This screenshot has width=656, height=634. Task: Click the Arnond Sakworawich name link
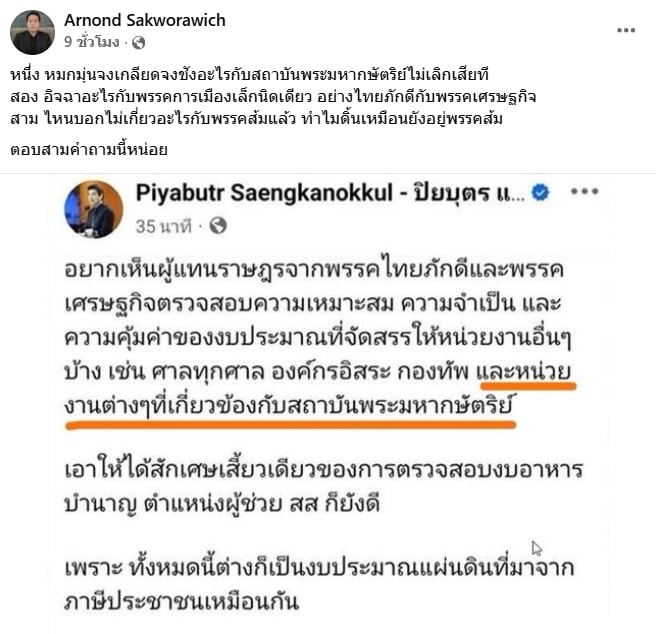tap(145, 20)
